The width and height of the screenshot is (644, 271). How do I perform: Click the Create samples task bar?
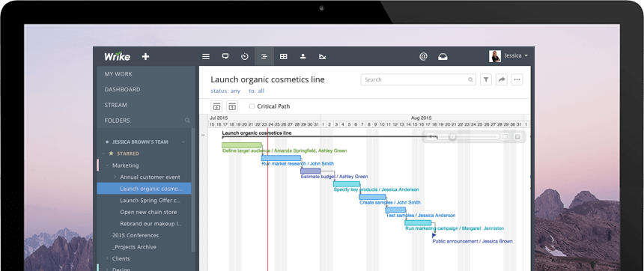point(372,197)
